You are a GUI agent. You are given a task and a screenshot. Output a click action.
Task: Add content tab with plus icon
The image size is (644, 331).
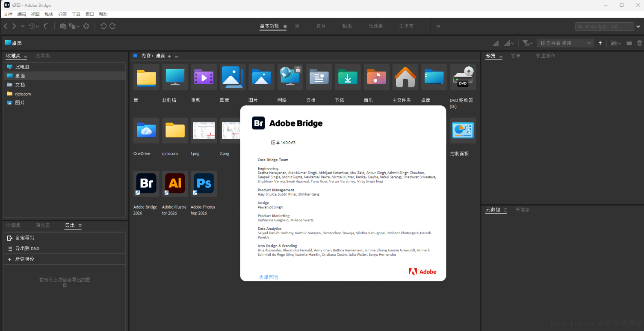click(169, 56)
